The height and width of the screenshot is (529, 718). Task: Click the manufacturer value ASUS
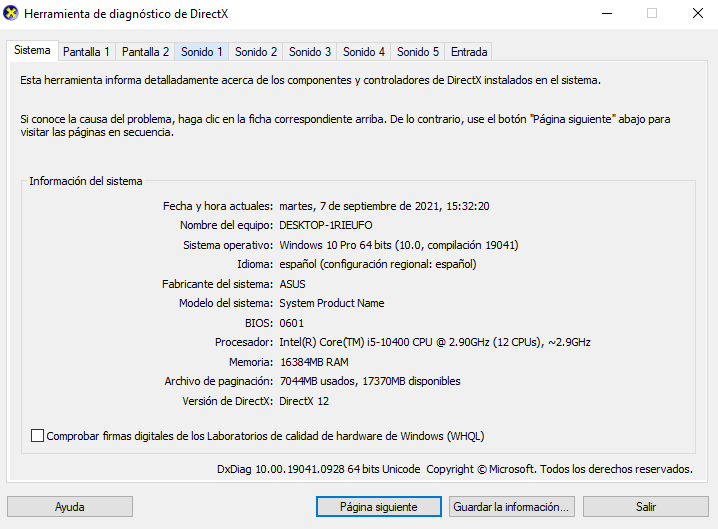[292, 284]
